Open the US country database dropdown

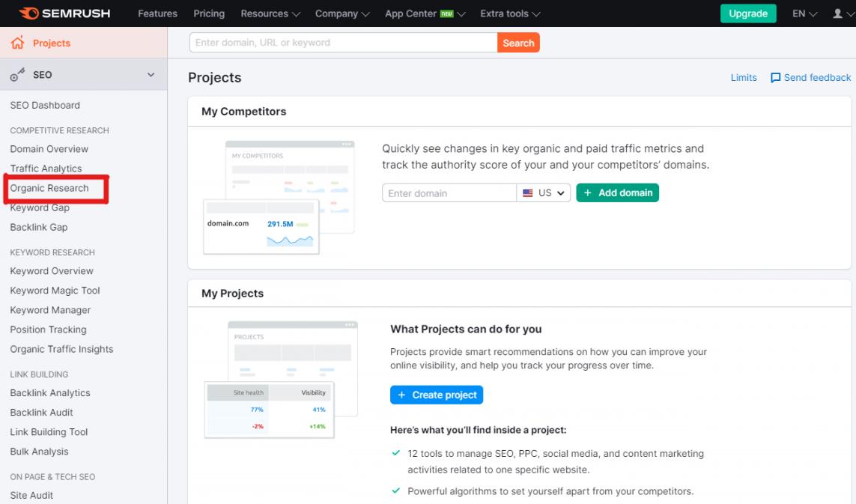(x=544, y=193)
